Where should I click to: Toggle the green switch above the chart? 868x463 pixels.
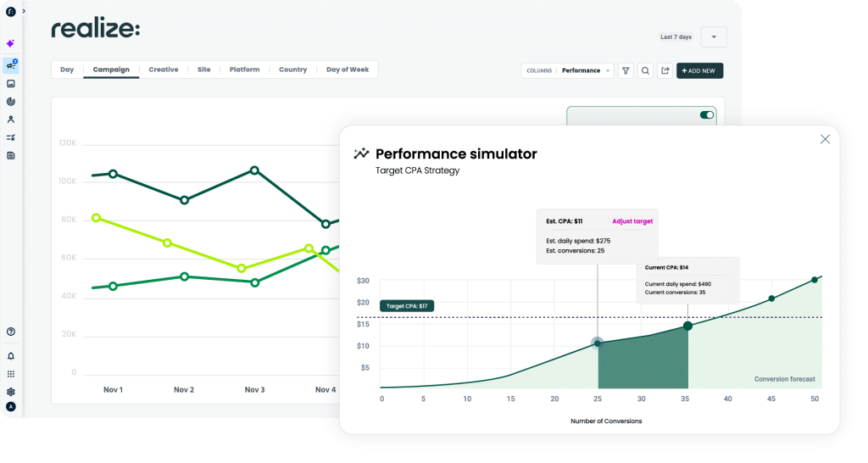click(x=706, y=114)
